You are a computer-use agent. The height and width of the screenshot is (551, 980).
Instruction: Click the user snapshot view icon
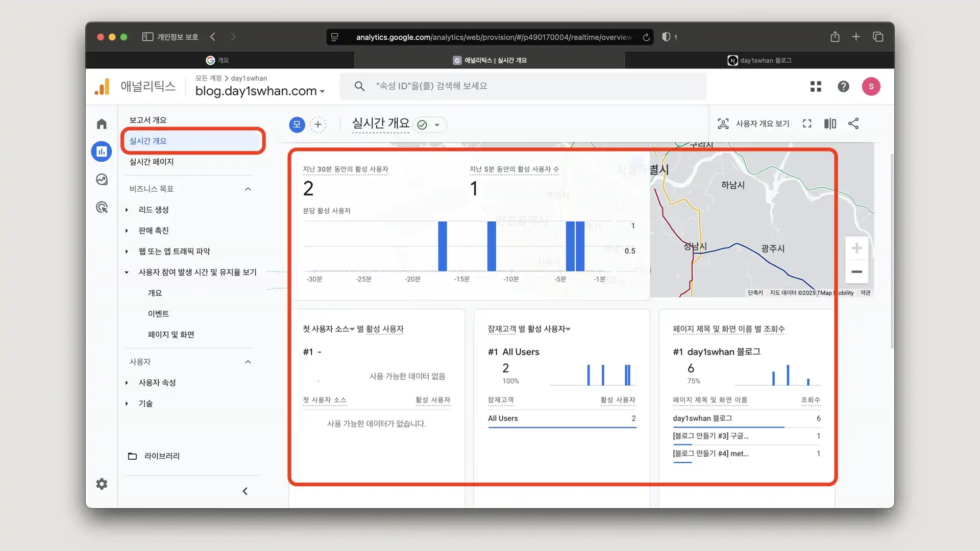pos(723,123)
